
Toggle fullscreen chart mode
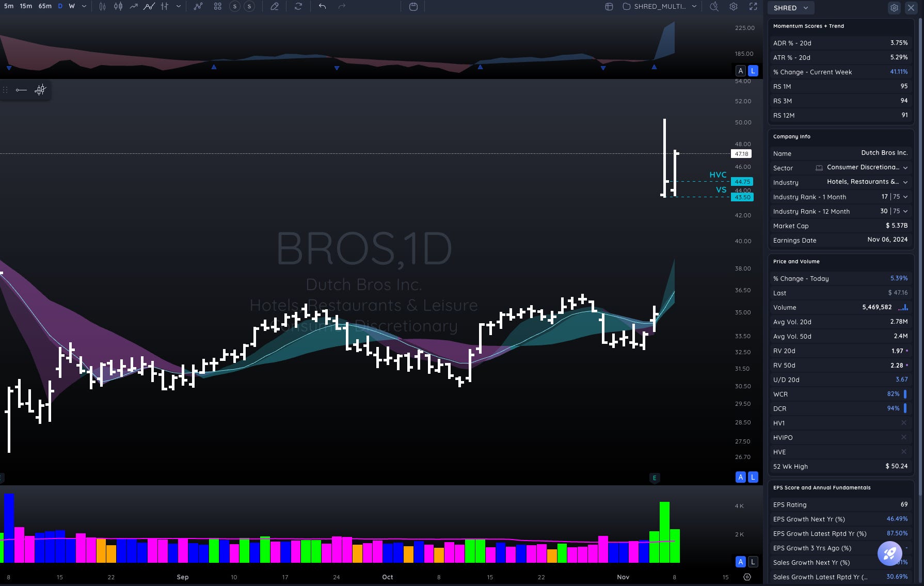tap(753, 6)
